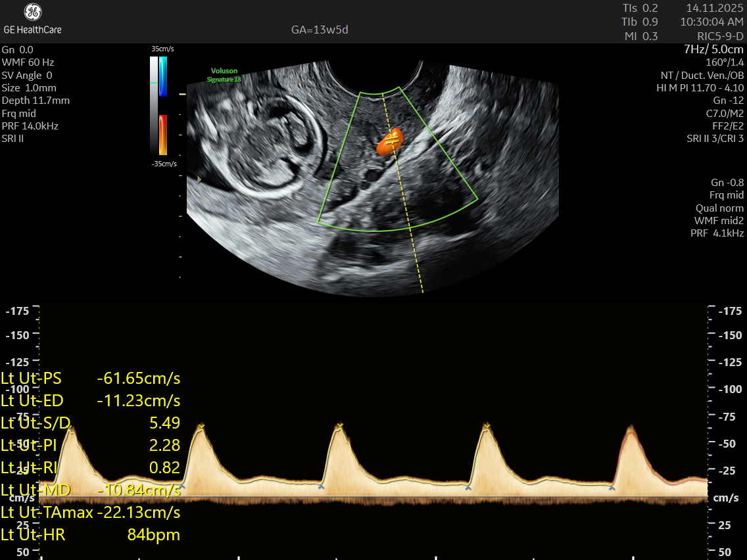Select the Lt Ut-PI measurement value 2.28

[164, 446]
